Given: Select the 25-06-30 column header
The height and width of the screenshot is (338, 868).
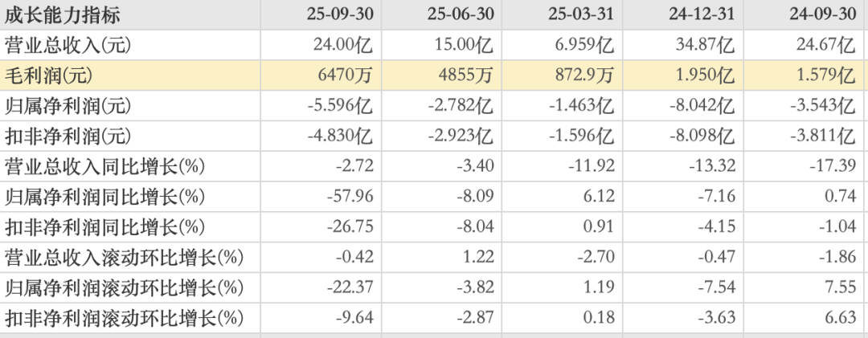Looking at the screenshot, I should click(460, 15).
